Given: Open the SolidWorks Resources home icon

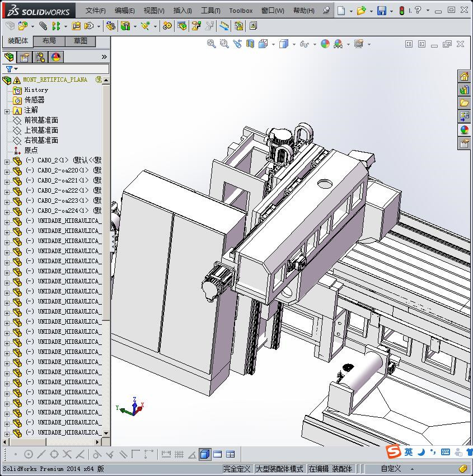Looking at the screenshot, I should coord(464,77).
